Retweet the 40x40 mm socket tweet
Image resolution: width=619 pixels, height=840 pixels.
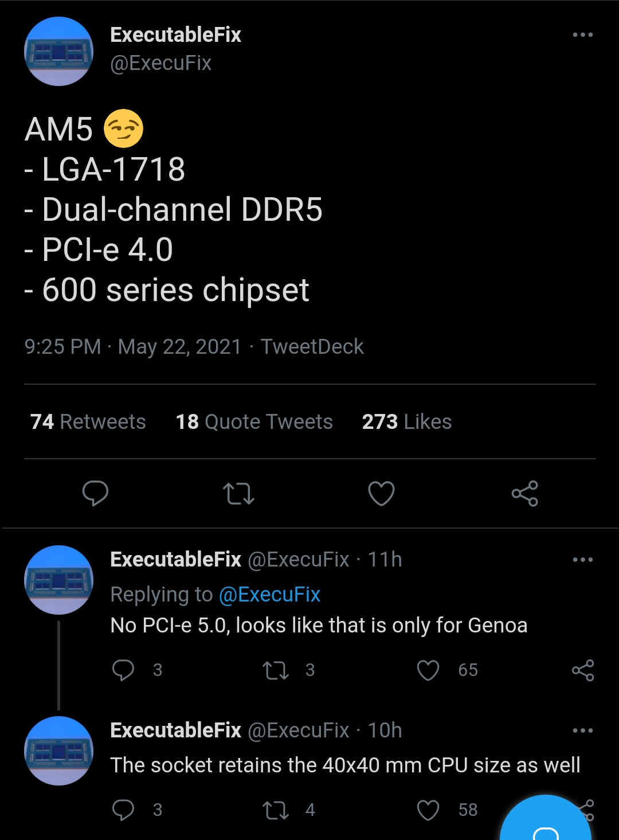pyautogui.click(x=276, y=810)
